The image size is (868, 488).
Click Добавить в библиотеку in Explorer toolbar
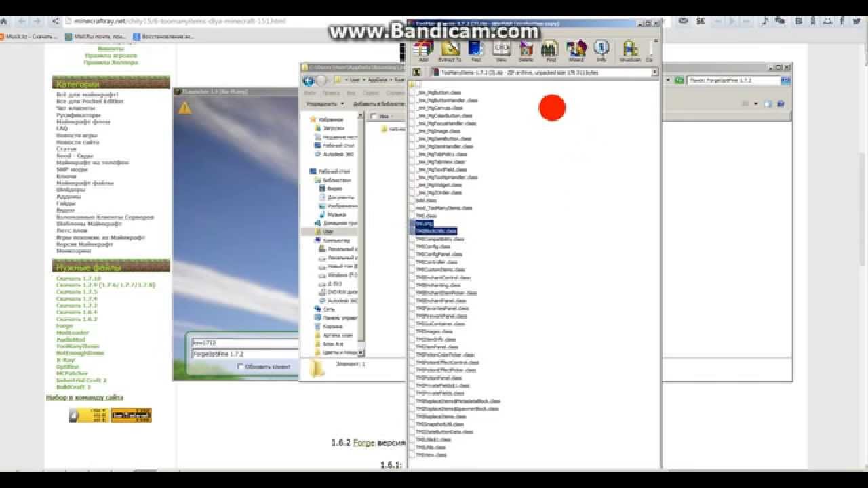tap(378, 104)
